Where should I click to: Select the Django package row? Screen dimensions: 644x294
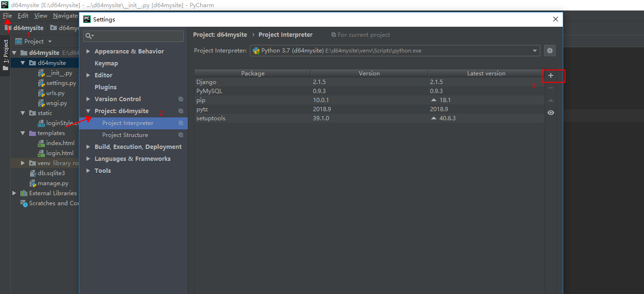point(369,82)
